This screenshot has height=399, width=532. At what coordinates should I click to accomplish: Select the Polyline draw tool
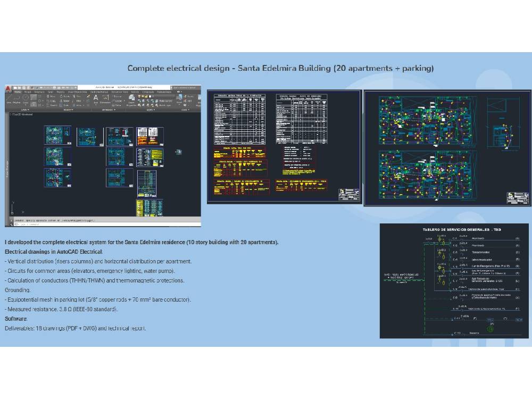pyautogui.click(x=16, y=99)
